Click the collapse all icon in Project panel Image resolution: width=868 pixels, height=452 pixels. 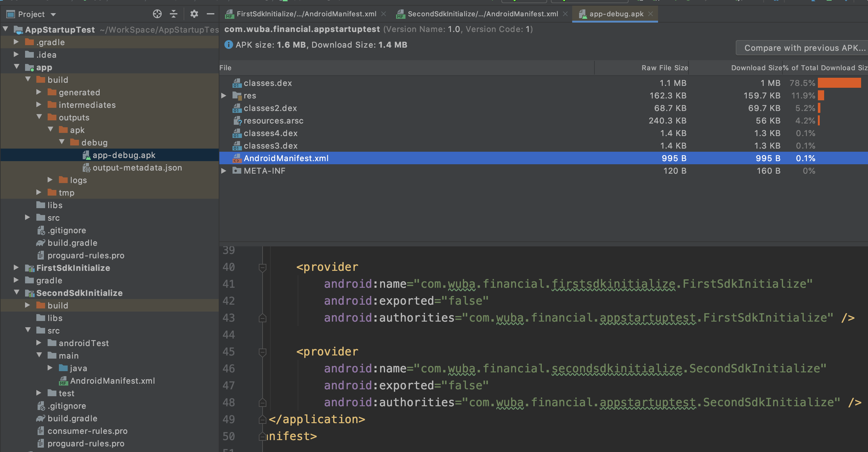[x=174, y=14]
